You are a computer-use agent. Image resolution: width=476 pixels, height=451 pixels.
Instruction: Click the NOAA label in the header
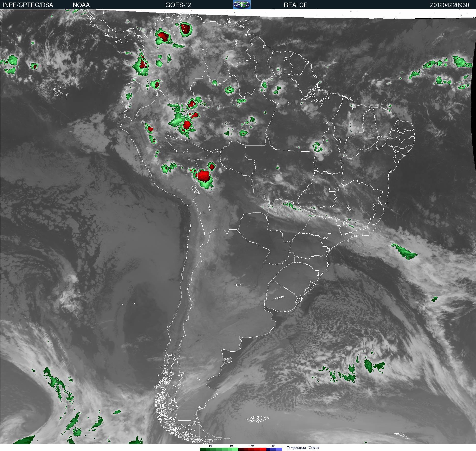pos(81,5)
